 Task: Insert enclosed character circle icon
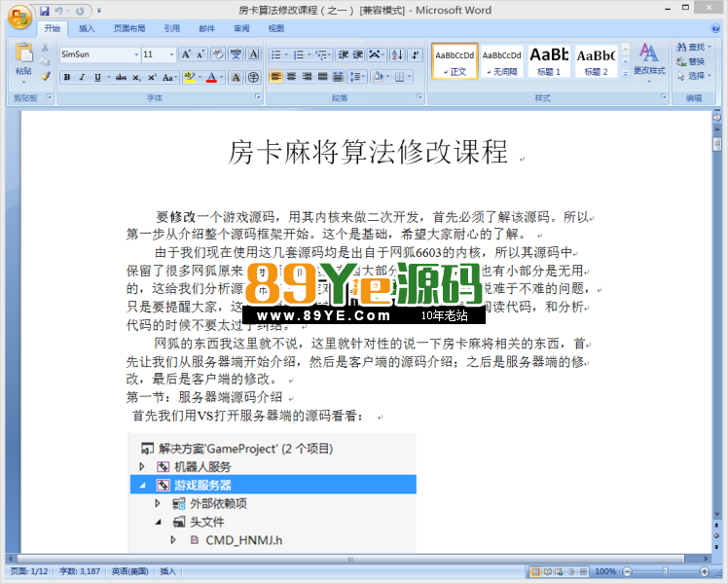[x=253, y=77]
